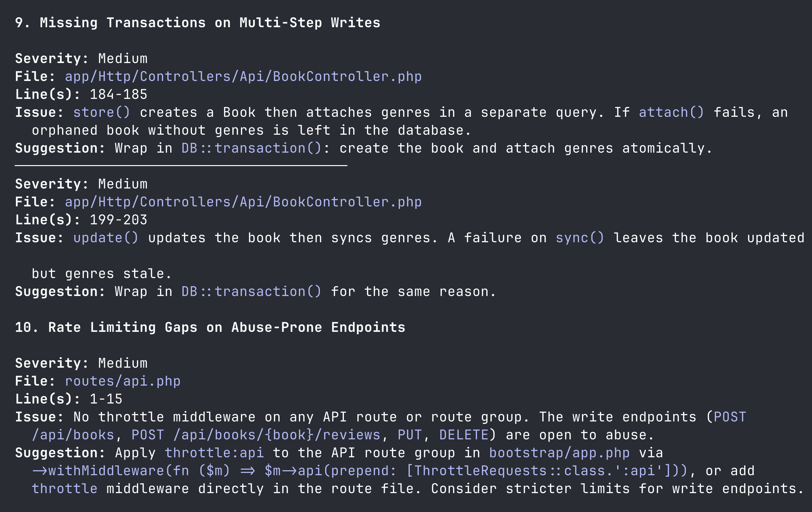Screen dimensions: 812x512
Task: Click the line range 184-185
Action: point(118,94)
